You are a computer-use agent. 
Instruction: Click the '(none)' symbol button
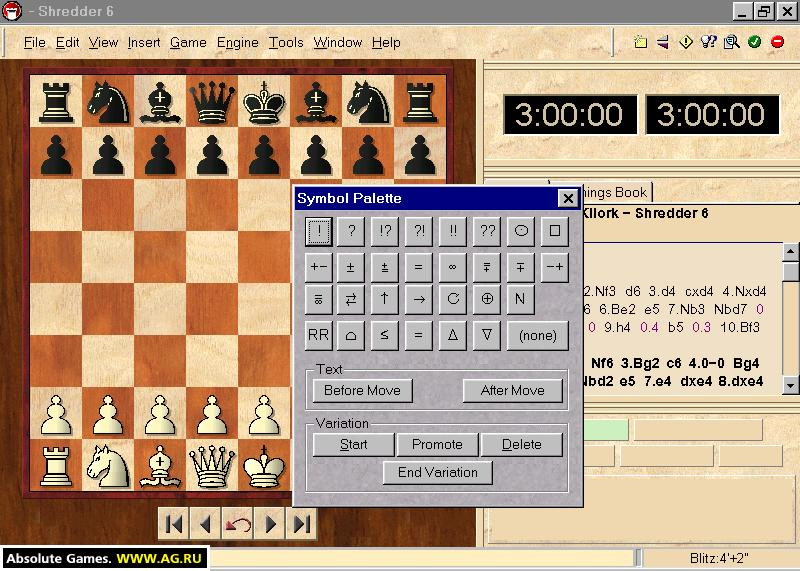click(538, 335)
